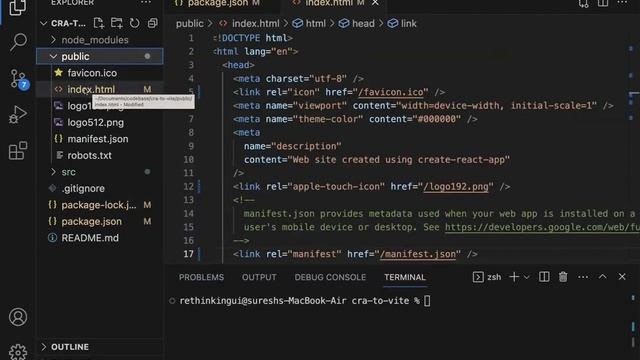
Task: Open package-lock.json in the file tree
Action: click(x=99, y=205)
